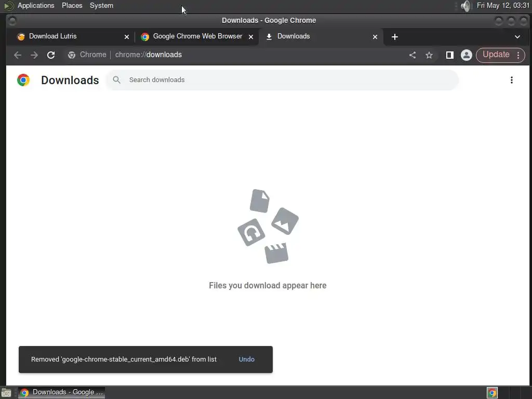Open the side panel icon

click(x=450, y=55)
